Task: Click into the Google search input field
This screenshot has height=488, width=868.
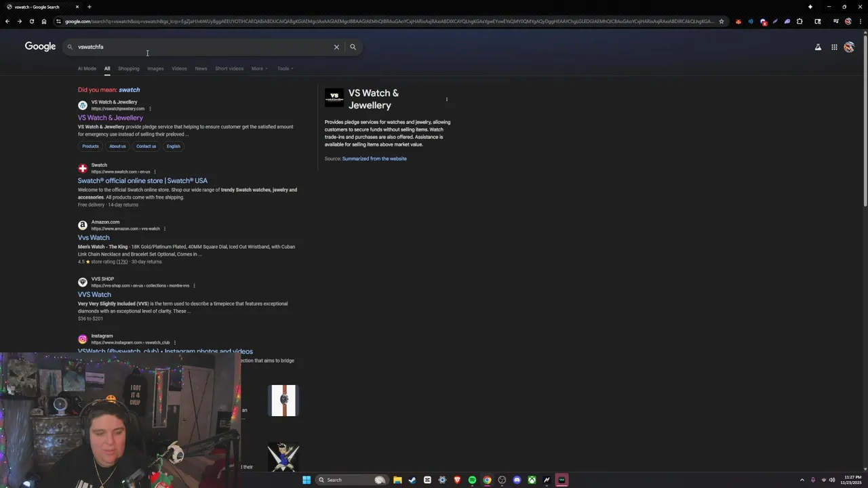Action: pos(203,47)
